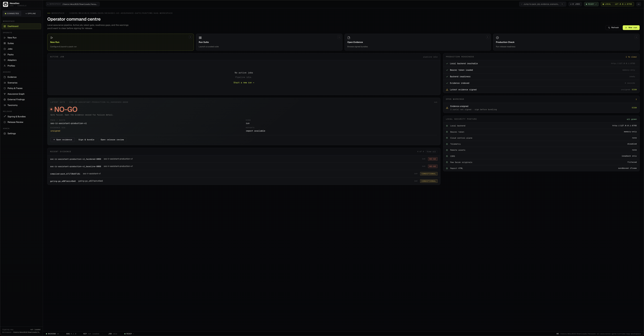
Task: Open New Run in the sidebar
Action: pos(21,38)
